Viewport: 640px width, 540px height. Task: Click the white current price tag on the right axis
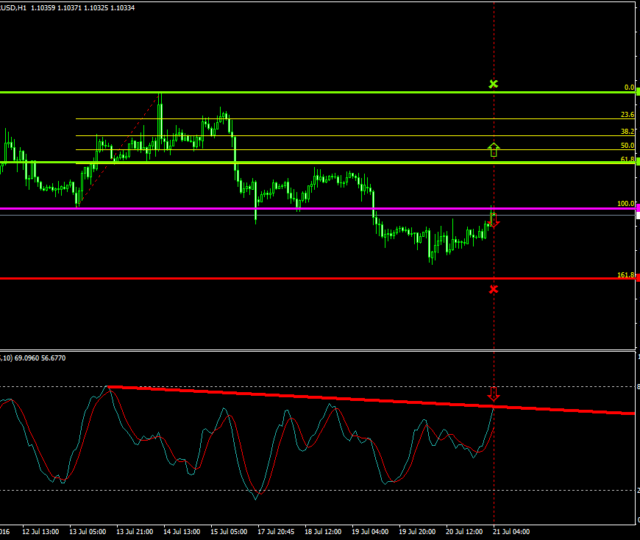tap(636, 216)
